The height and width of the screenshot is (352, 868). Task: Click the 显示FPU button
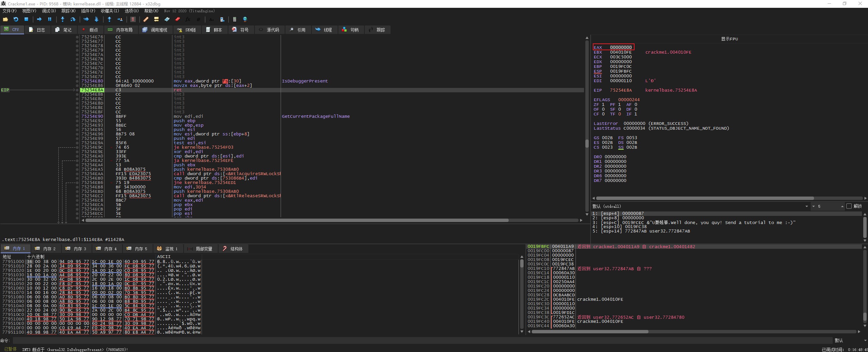(729, 39)
